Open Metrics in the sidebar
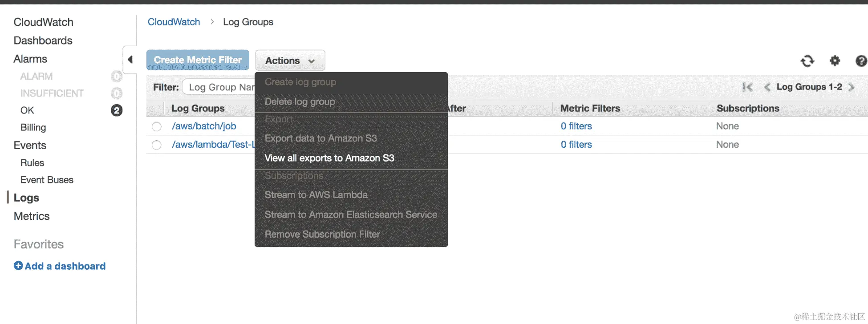The height and width of the screenshot is (324, 868). (x=32, y=216)
